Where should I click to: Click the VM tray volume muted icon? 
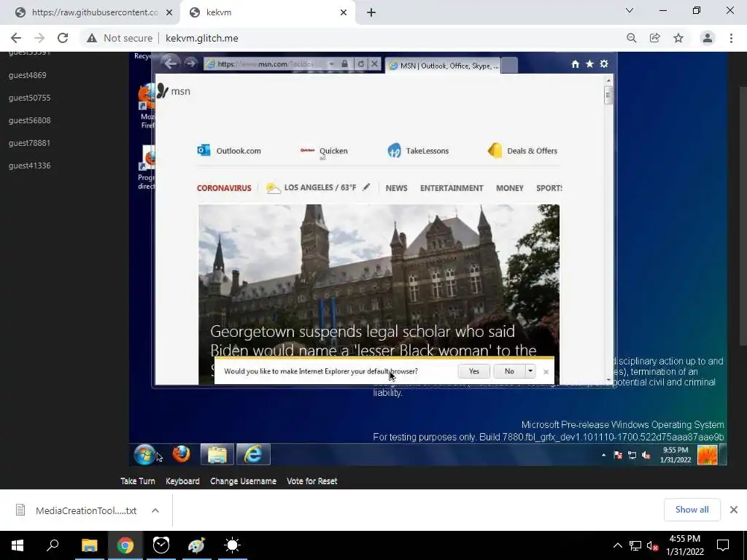click(646, 455)
